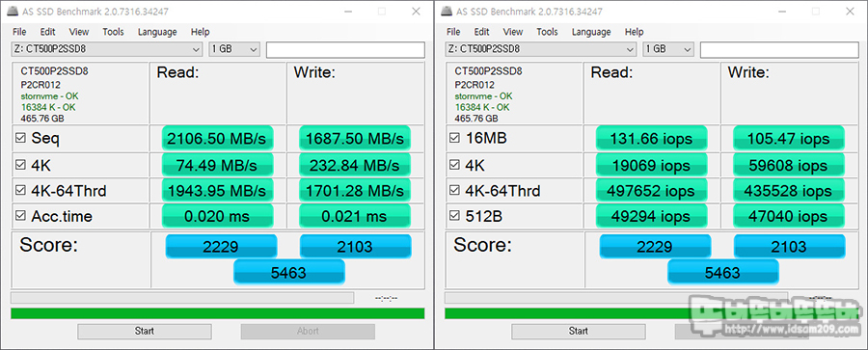Click the empty text field in right window

pyautogui.click(x=779, y=50)
